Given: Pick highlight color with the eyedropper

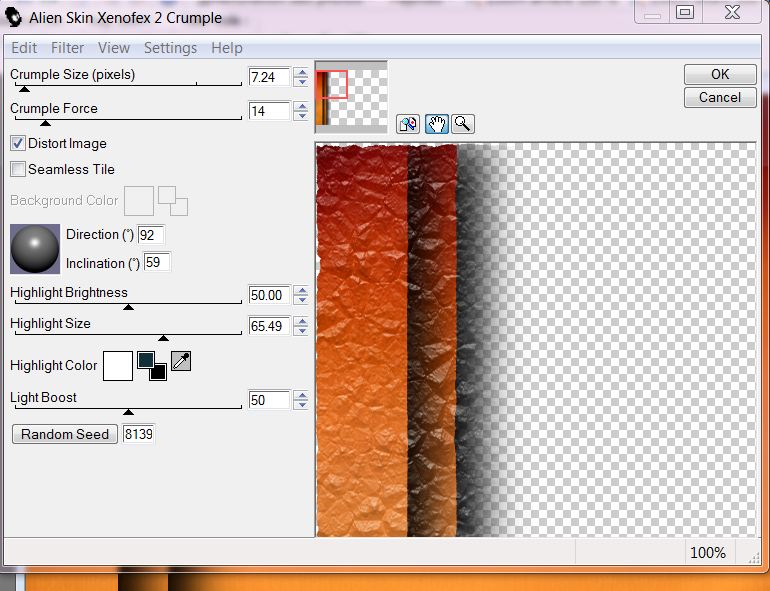Looking at the screenshot, I should [x=181, y=362].
